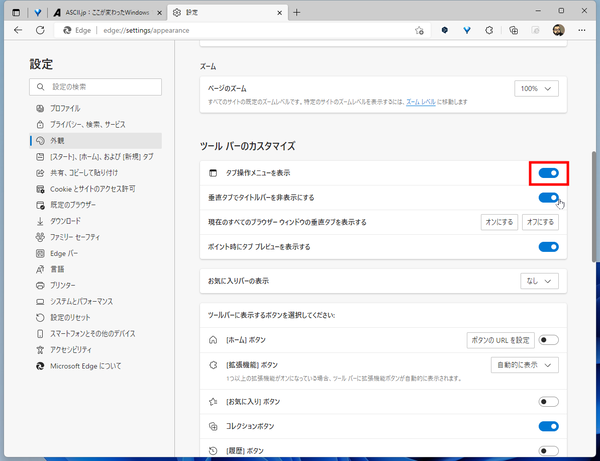Open the 拡張機能 ボタン 自動的に表示 dropdown

click(525, 365)
